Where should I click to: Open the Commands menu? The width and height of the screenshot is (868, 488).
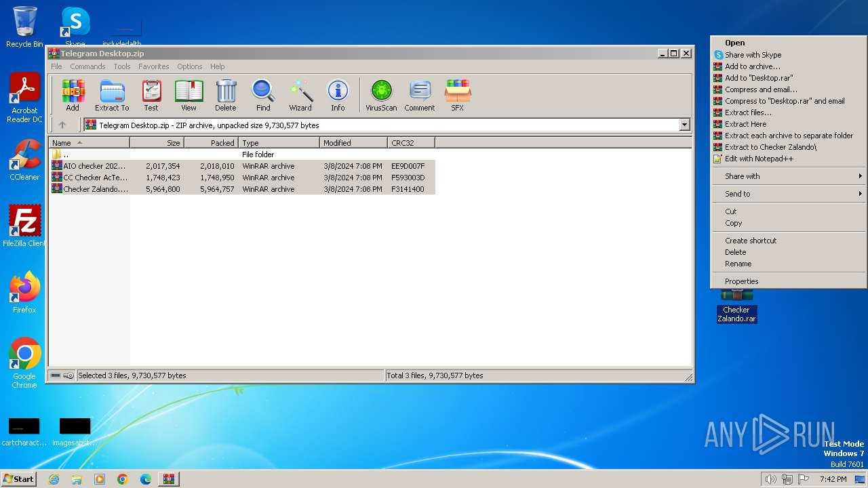(x=87, y=66)
